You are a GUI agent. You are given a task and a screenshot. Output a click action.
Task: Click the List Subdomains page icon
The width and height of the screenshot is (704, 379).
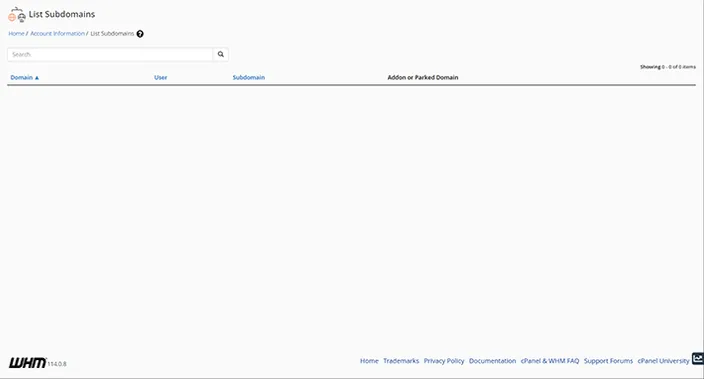coord(17,14)
